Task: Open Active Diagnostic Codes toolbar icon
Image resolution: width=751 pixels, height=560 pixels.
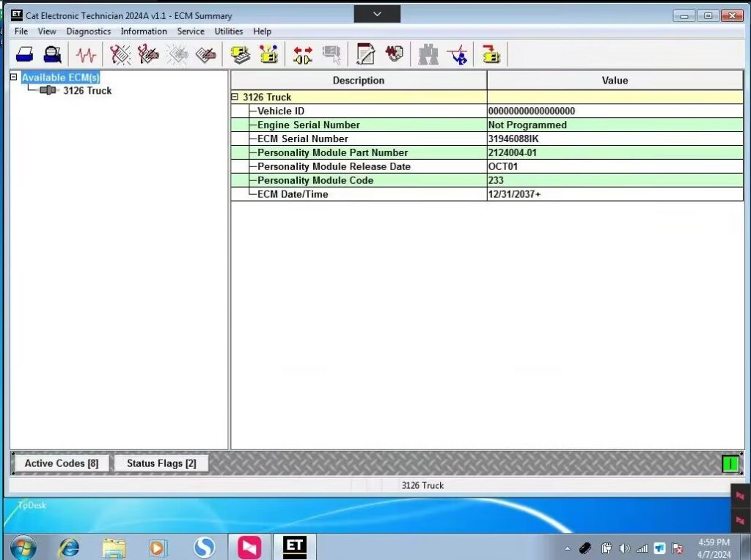Action: click(x=120, y=55)
